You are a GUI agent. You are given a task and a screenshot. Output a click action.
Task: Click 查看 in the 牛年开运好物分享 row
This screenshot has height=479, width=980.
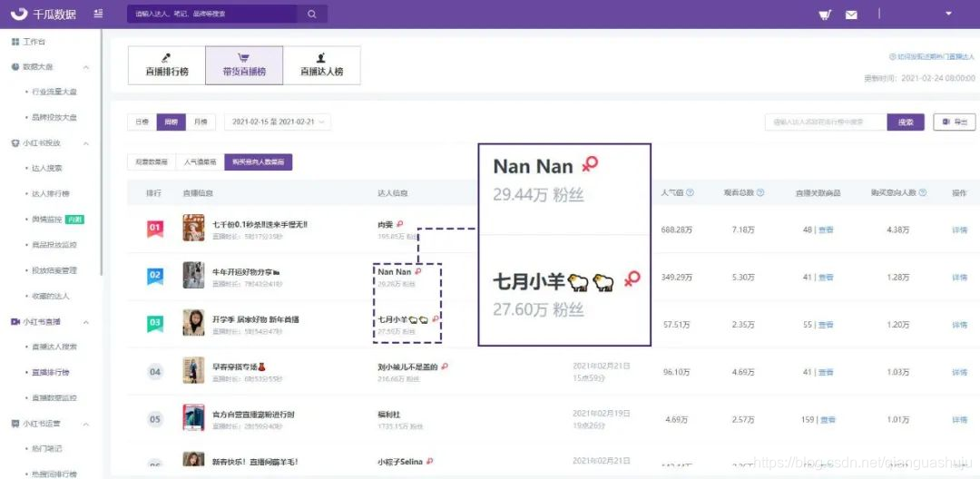[x=826, y=278]
